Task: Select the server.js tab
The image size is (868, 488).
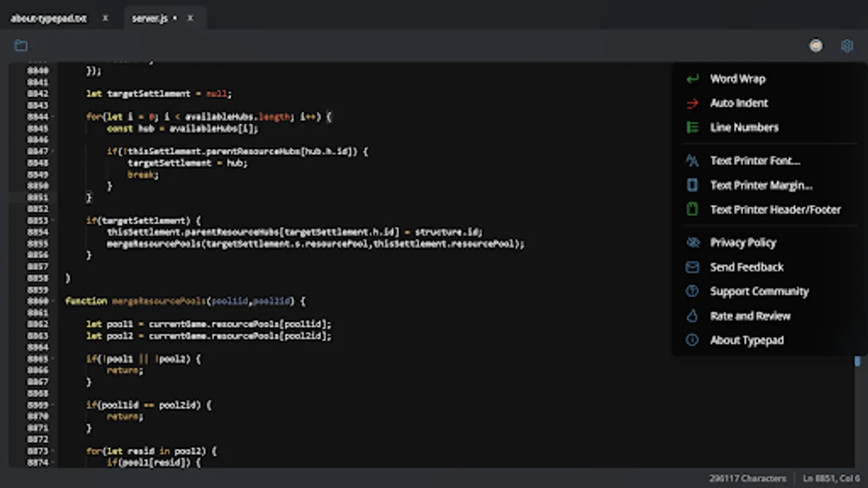Action: pyautogui.click(x=150, y=18)
